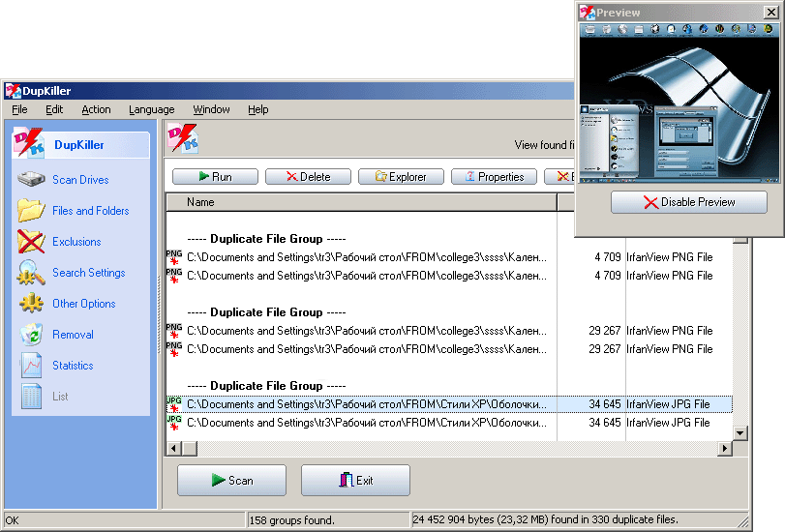Click the Exclusions crossed-folder icon
This screenshot has height=532, width=785.
(x=31, y=241)
